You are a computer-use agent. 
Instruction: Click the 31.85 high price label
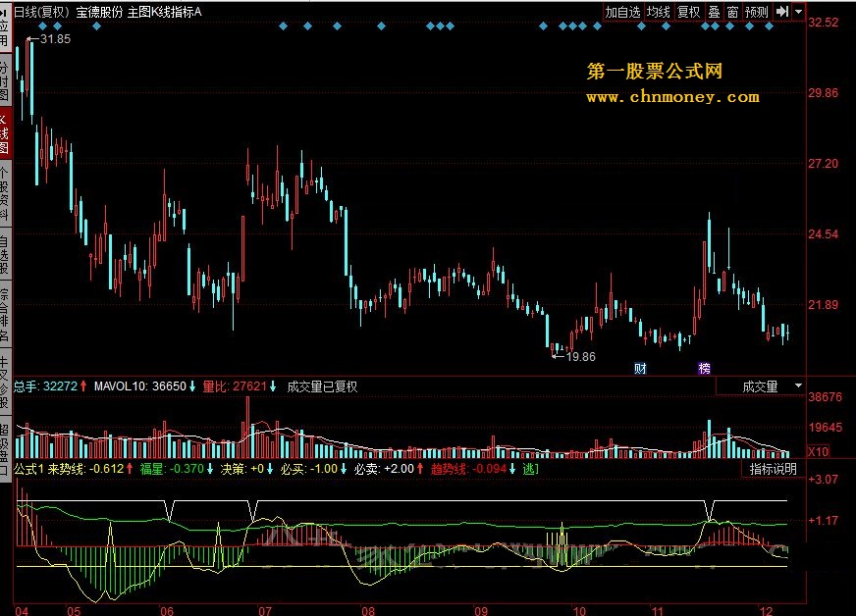55,38
